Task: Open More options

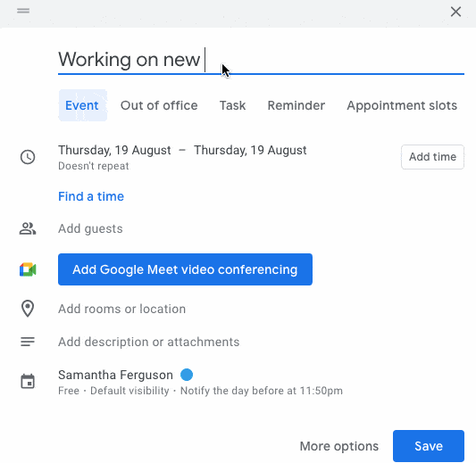Action: pos(339,446)
